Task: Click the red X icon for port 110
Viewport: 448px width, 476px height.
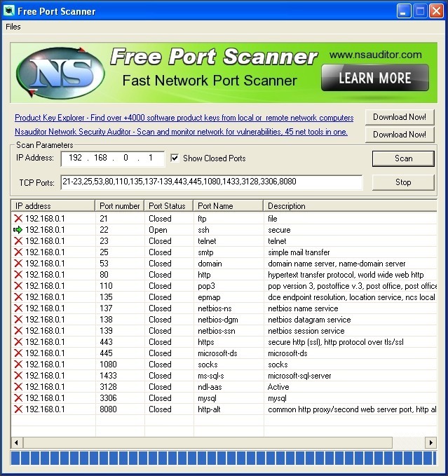Action: (x=18, y=285)
